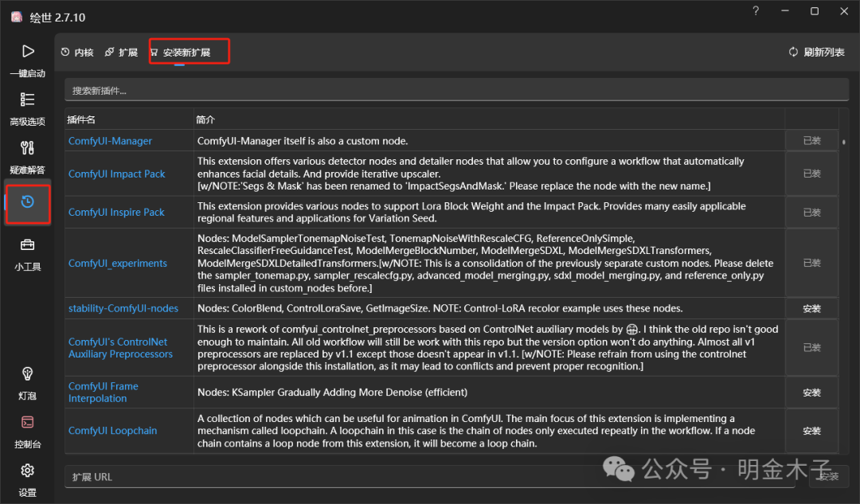
Task: Click 安装 for ComfyUI Loopchain
Action: (811, 431)
